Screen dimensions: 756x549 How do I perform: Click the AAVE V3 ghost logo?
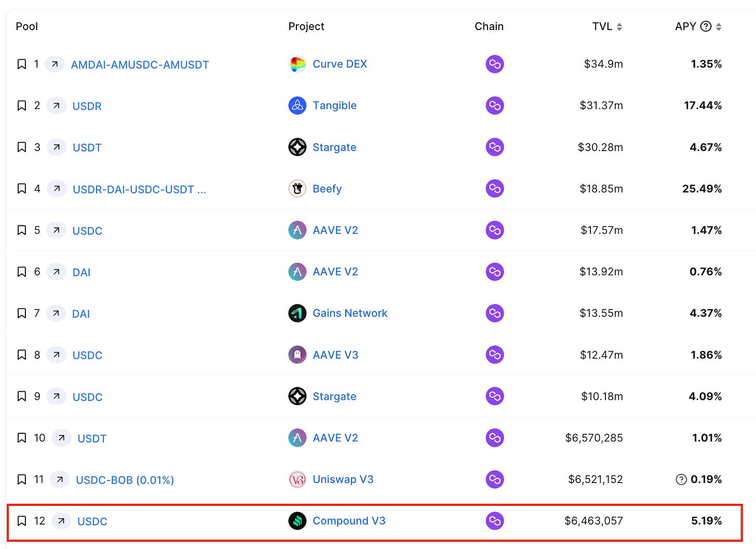(x=298, y=355)
